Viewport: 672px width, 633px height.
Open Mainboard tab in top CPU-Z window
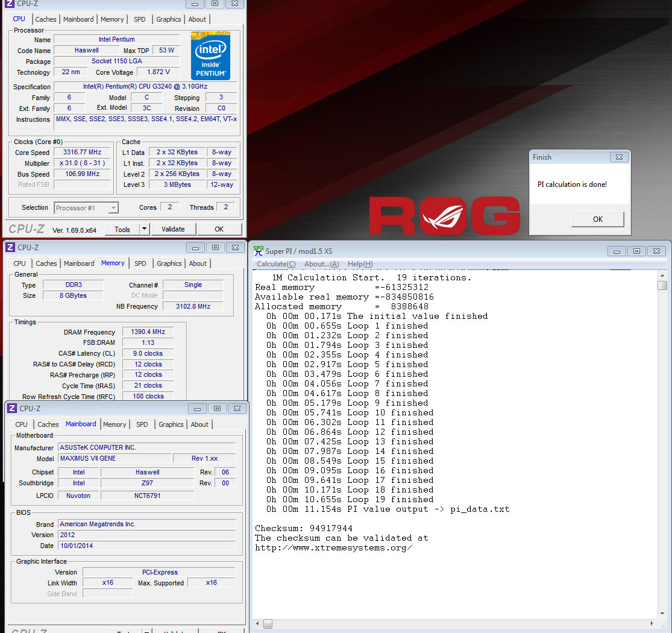click(x=78, y=19)
